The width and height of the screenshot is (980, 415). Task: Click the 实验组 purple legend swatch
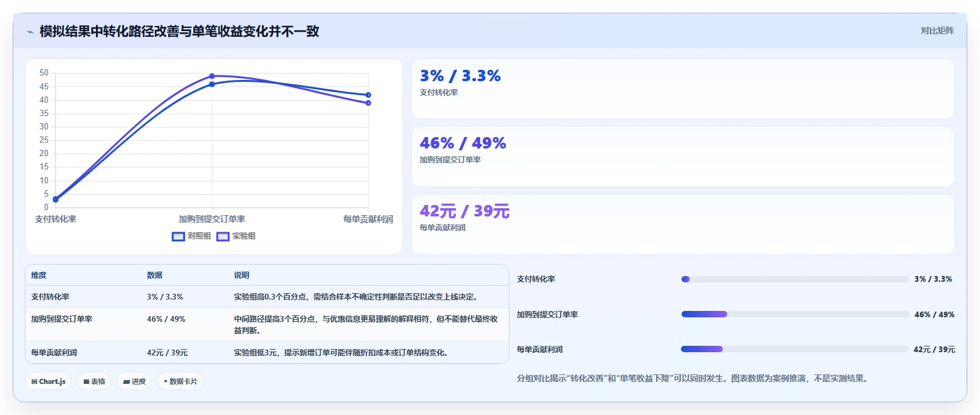223,236
